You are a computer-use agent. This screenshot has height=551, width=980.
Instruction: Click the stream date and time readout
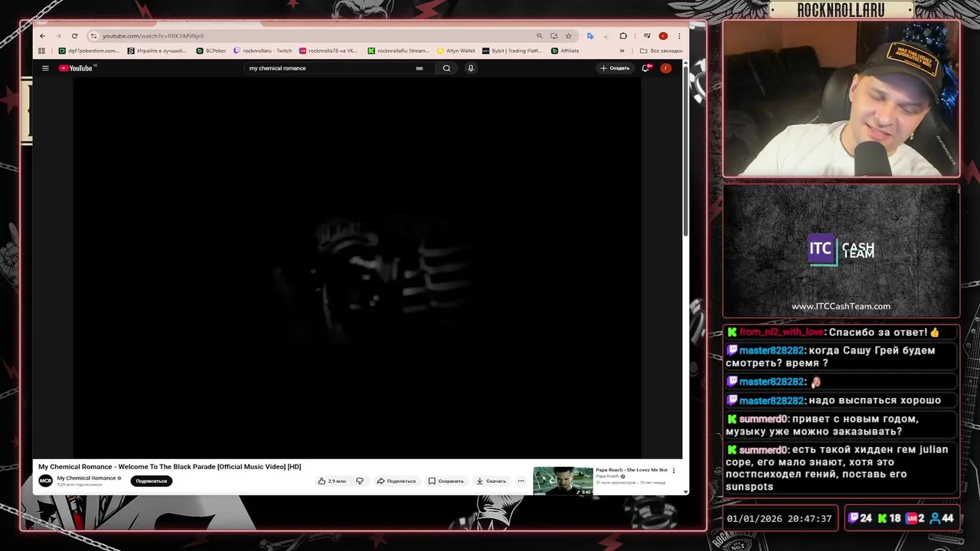click(x=779, y=518)
